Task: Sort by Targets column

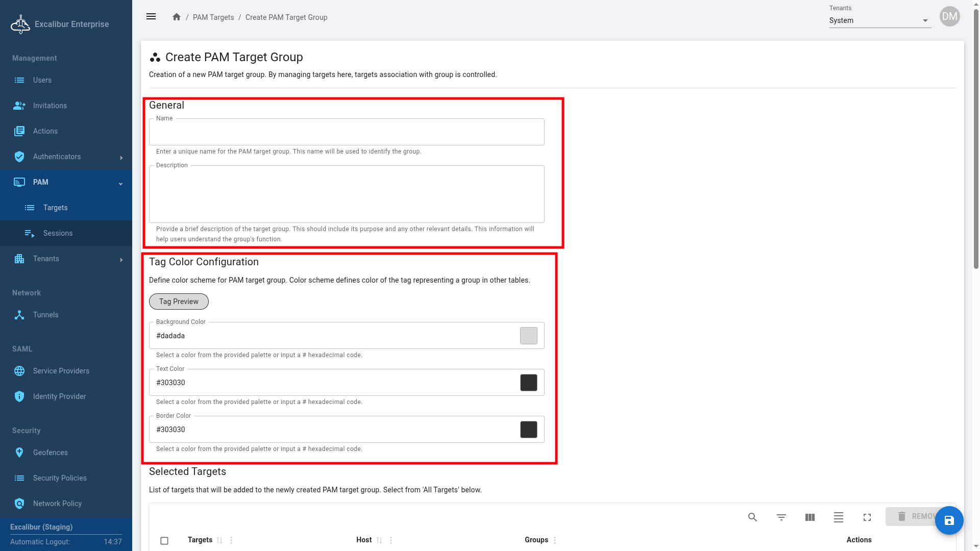Action: pos(219,540)
